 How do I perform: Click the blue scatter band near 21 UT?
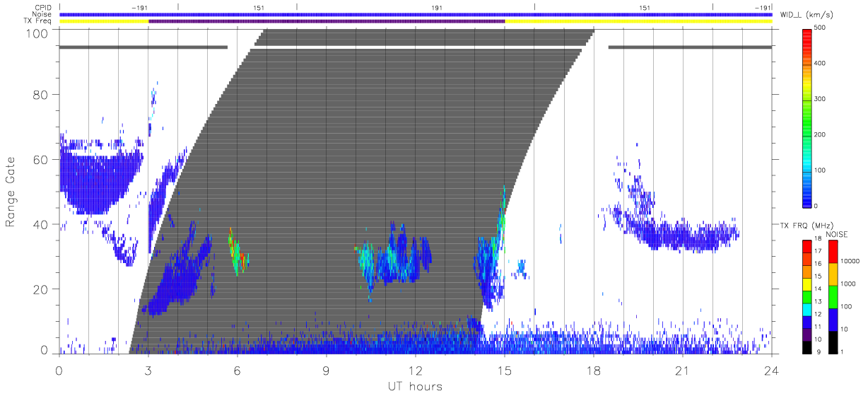(682, 237)
